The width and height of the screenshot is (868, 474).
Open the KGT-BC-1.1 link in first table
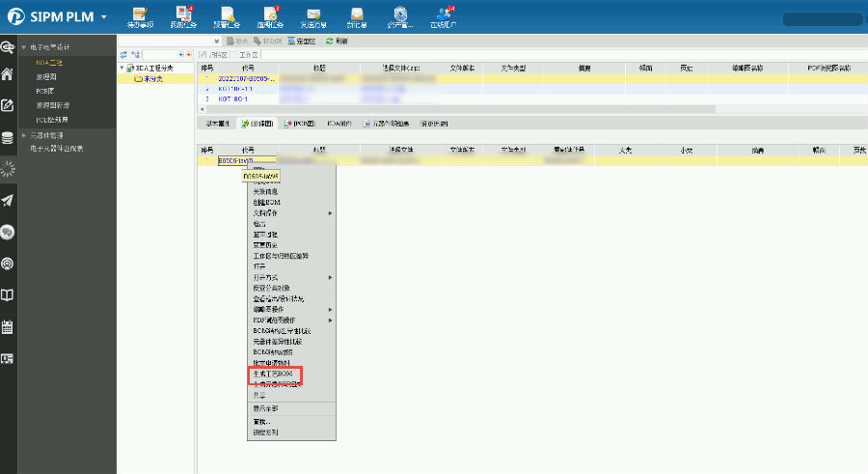point(234,89)
